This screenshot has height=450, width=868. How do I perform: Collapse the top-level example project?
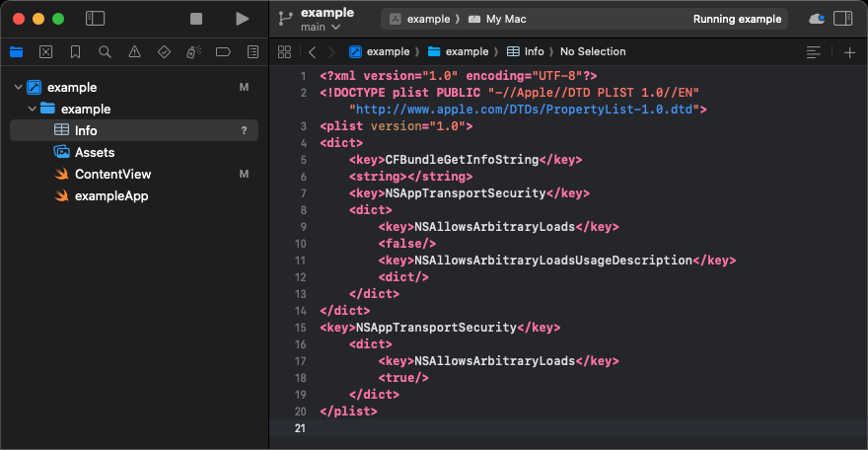[19, 88]
